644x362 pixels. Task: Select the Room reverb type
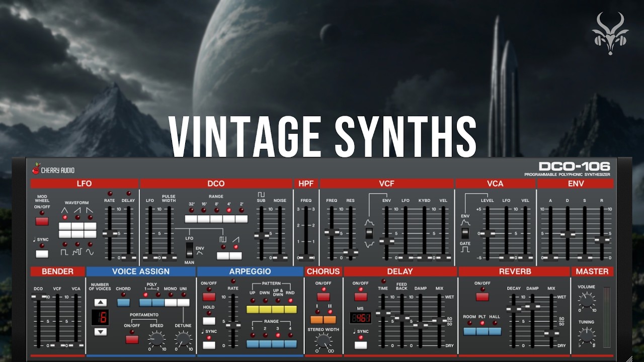(470, 331)
